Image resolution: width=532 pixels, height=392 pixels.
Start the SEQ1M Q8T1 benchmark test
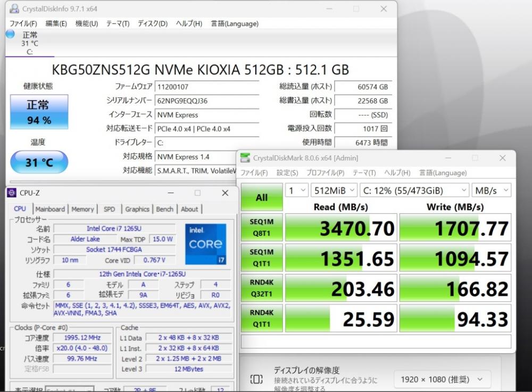(x=262, y=228)
